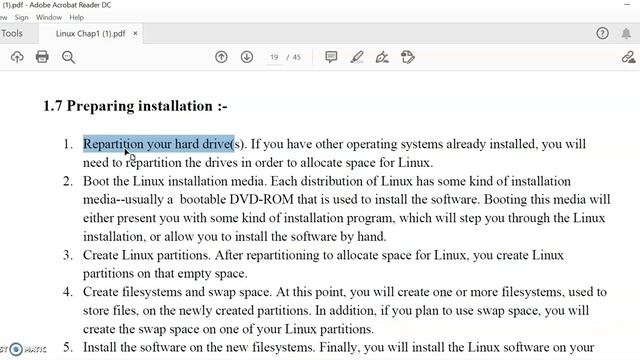Image resolution: width=640 pixels, height=360 pixels.
Task: Click the stamp tool icon
Action: 407,57
